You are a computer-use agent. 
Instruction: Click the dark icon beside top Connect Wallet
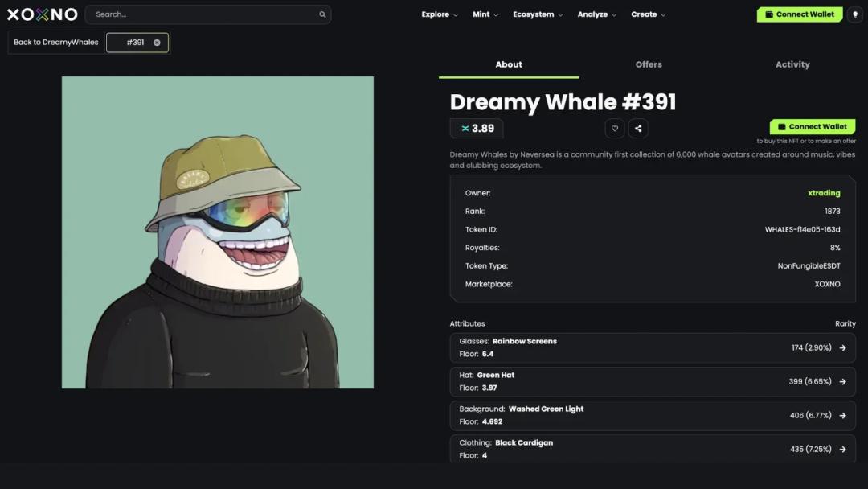coord(854,14)
